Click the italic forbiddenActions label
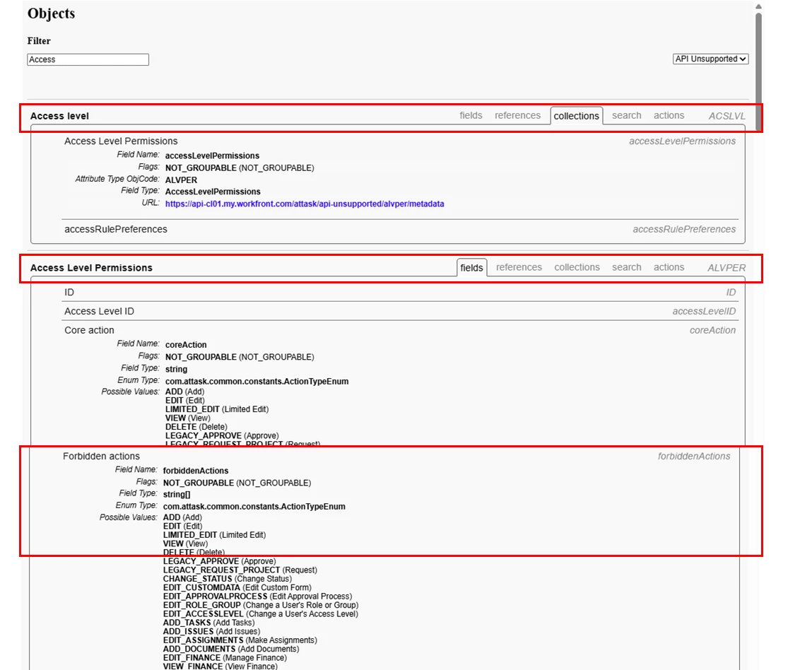 tap(694, 456)
